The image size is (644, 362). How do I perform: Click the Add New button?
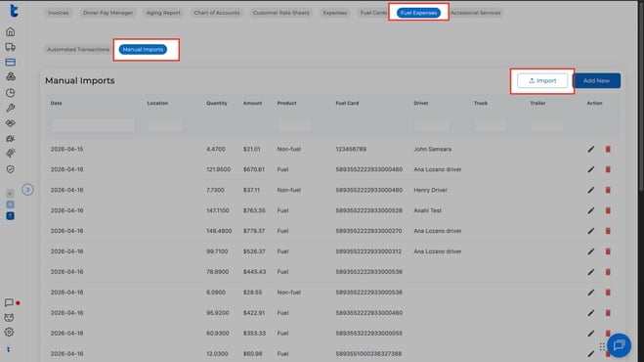pos(596,80)
